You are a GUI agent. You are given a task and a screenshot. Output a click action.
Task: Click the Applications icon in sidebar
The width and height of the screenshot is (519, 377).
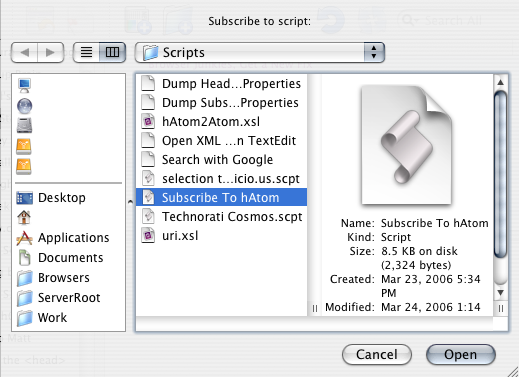pos(24,238)
